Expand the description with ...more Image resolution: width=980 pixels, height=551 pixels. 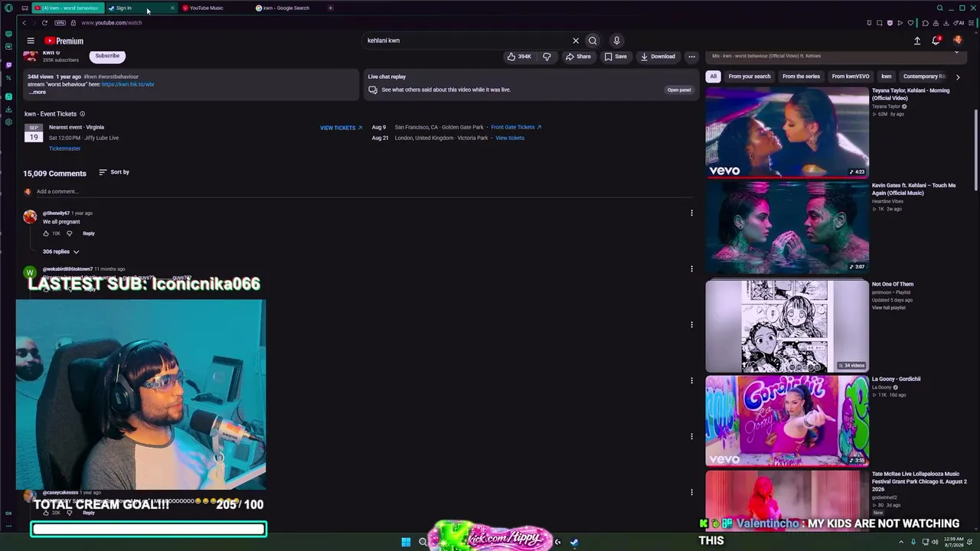tap(37, 92)
